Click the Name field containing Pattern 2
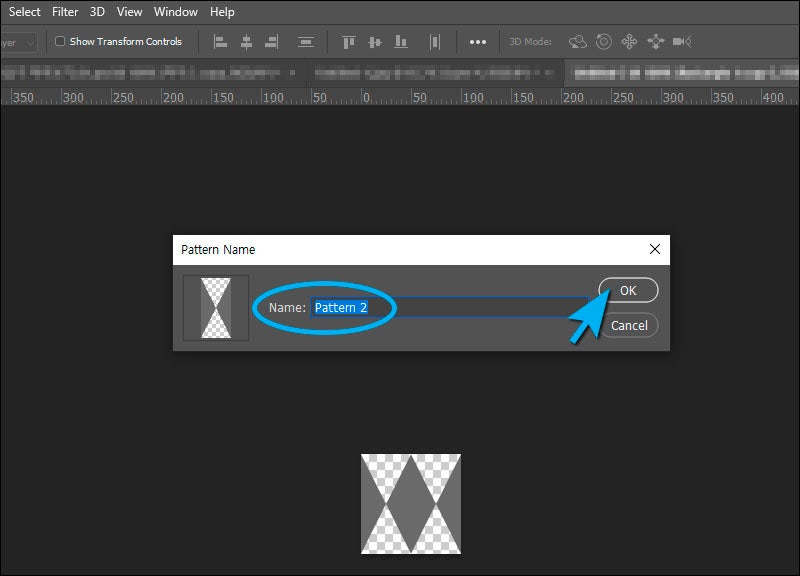 449,307
